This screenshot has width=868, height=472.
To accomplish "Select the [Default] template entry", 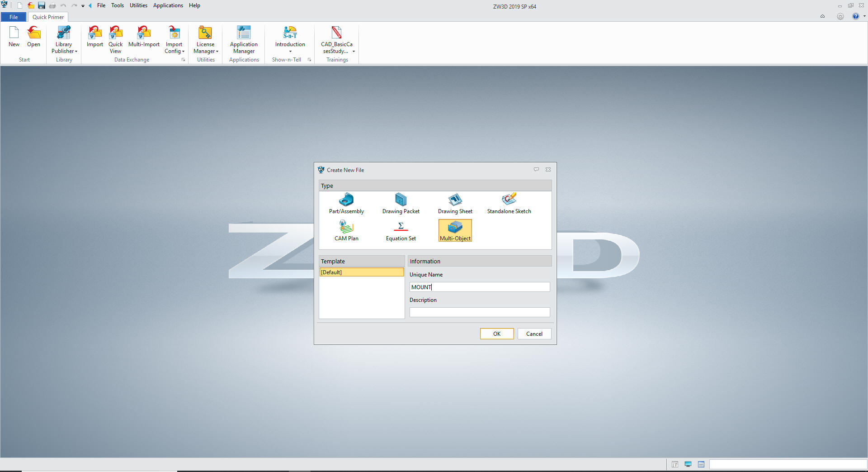I will [362, 272].
